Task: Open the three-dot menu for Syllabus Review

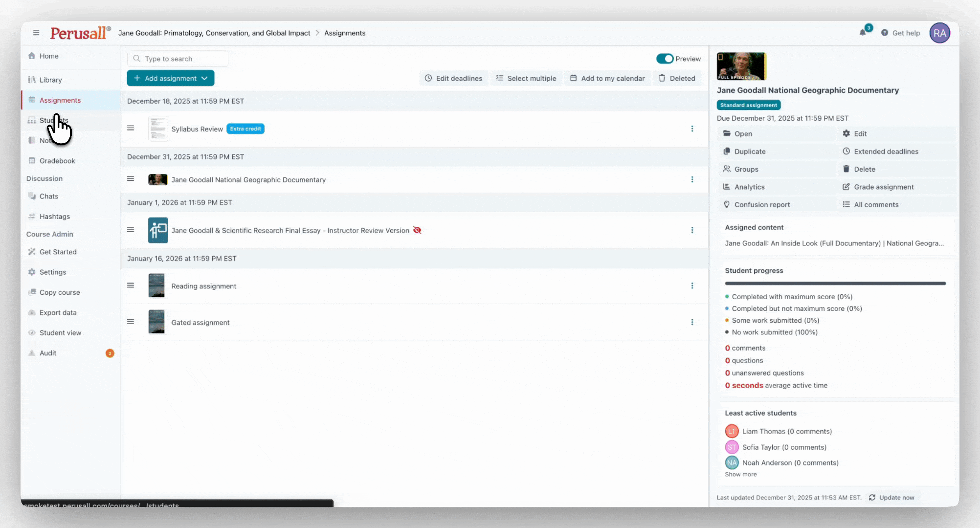Action: coord(692,129)
